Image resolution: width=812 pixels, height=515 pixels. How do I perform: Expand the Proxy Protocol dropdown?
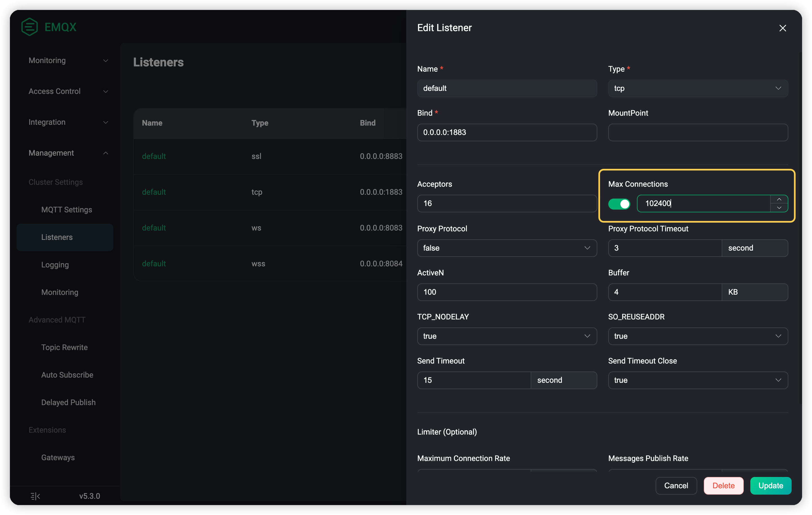tap(507, 247)
